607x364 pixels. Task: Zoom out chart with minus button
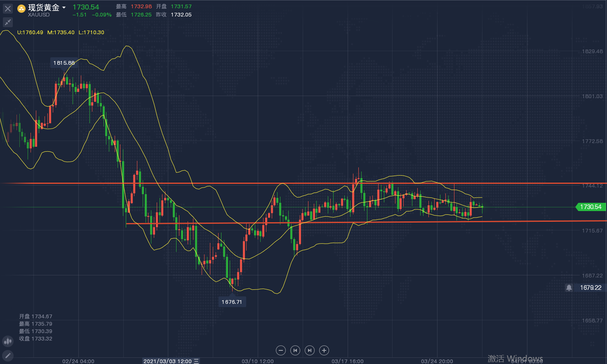click(281, 350)
